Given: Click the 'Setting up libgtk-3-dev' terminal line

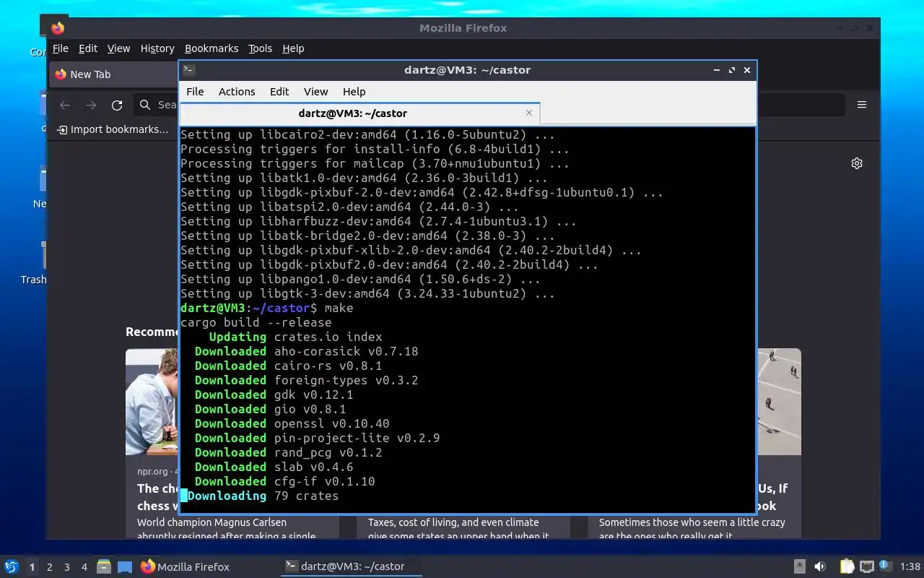Looking at the screenshot, I should pos(367,293).
